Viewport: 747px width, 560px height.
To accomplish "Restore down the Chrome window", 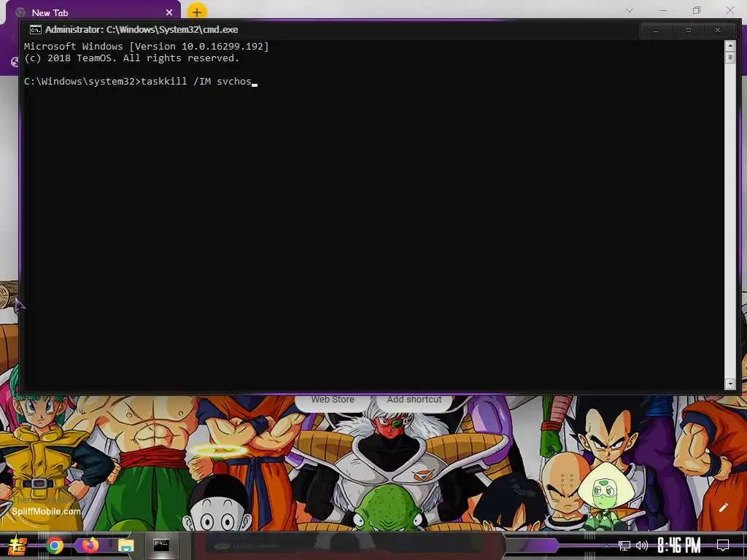I will (x=697, y=10).
